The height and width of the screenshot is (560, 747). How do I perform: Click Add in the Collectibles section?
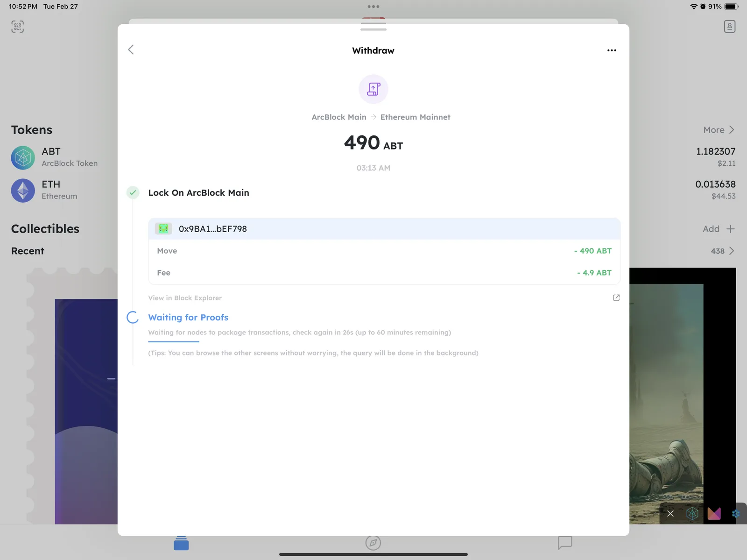(711, 229)
